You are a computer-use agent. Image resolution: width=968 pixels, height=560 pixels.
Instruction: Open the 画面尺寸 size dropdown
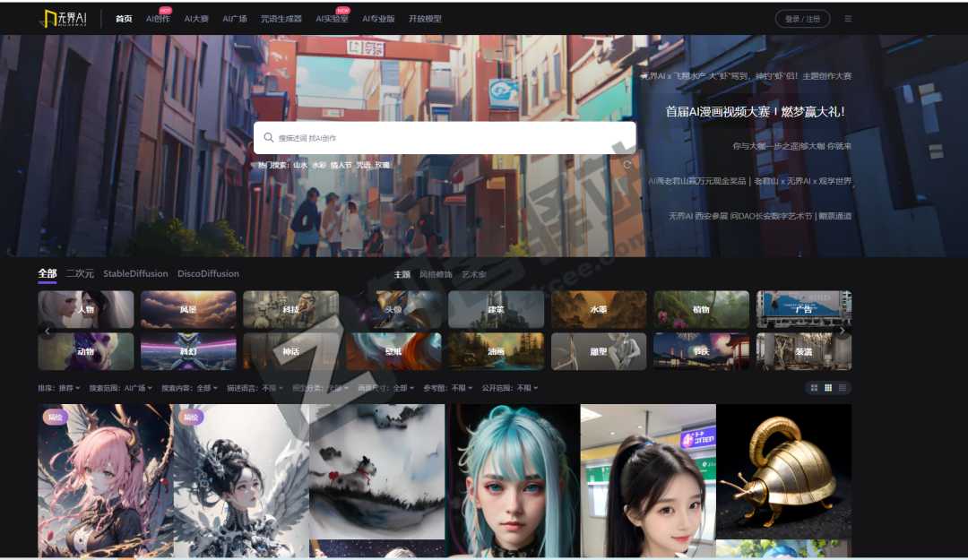point(386,388)
